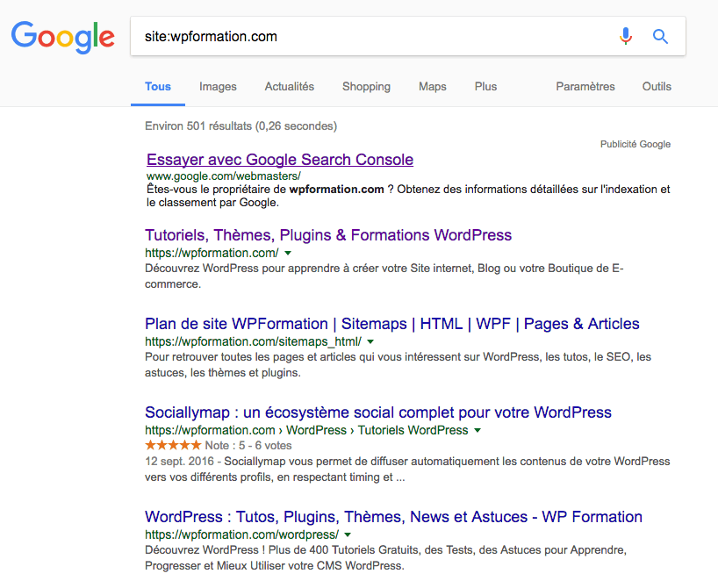Viewport: 718px width, 588px height.
Task: Expand the chevron after Tutoriels WordPress breadcrumb
Action: tap(476, 430)
